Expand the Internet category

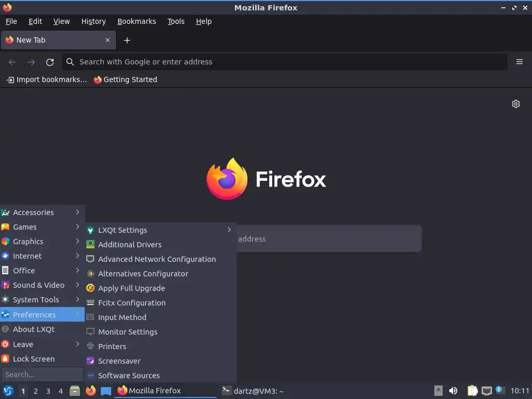click(x=42, y=256)
